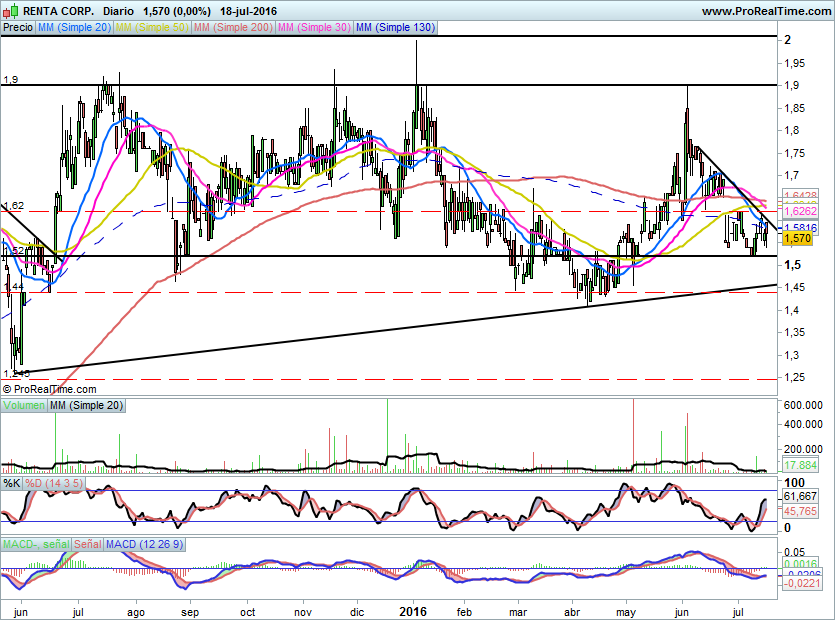The image size is (835, 620).
Task: Click the MM (Simple 50) yellow label
Action: (152, 28)
